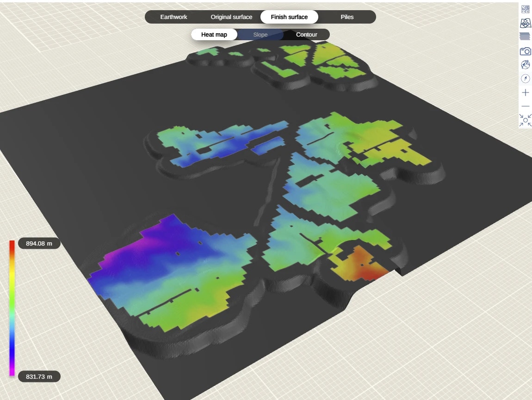Viewport: 532px width, 400px height.
Task: Click the map tiles grid icon
Action: 525,9
